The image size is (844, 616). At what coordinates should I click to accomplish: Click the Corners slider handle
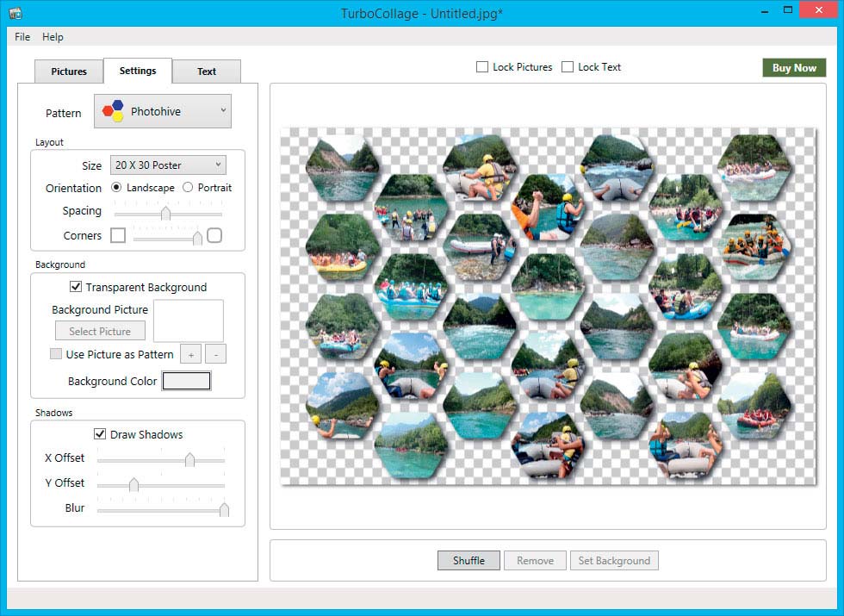pyautogui.click(x=197, y=238)
